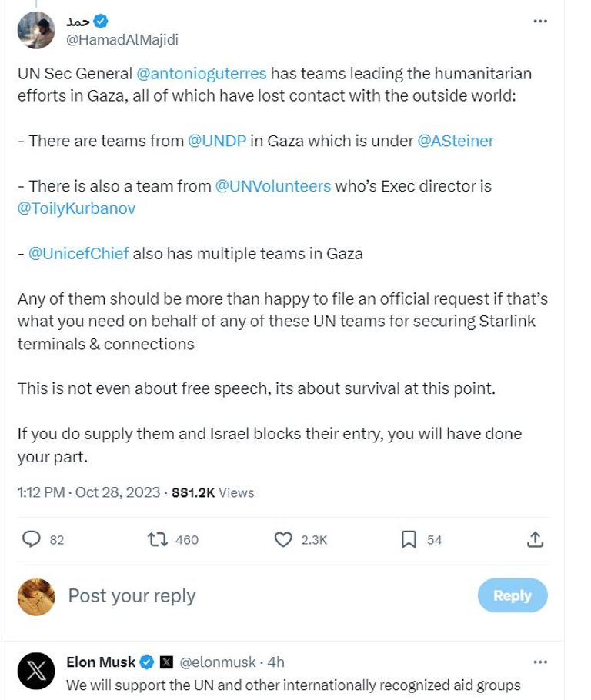
Task: Like the tweet with heart icon
Action: (x=283, y=539)
